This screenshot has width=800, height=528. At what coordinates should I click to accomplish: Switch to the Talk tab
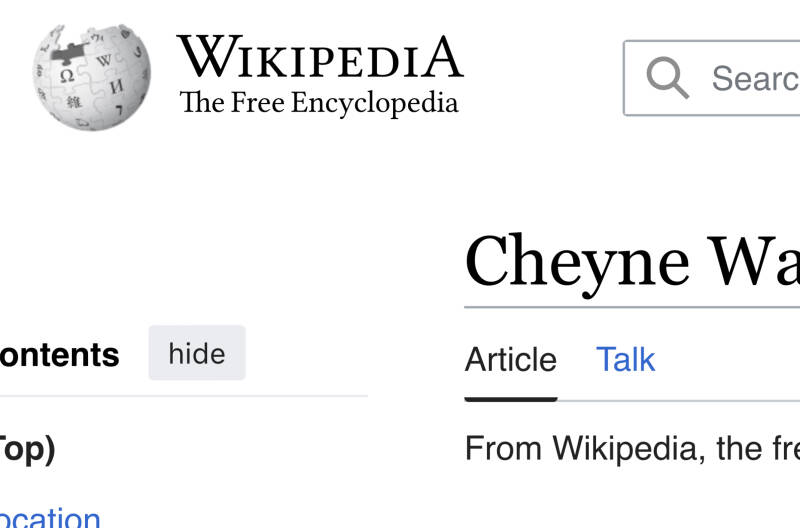[x=625, y=359]
